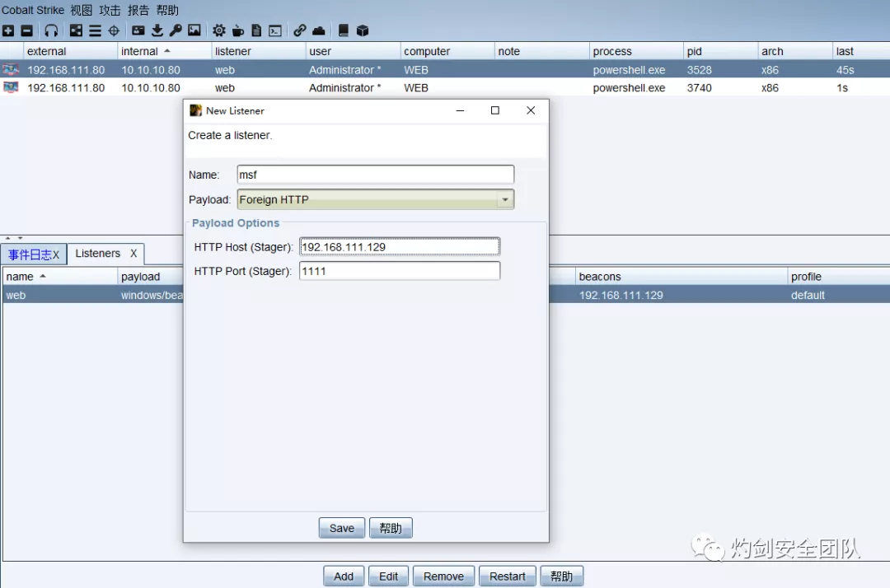Click the Edit listener button
This screenshot has width=890, height=588.
(388, 576)
